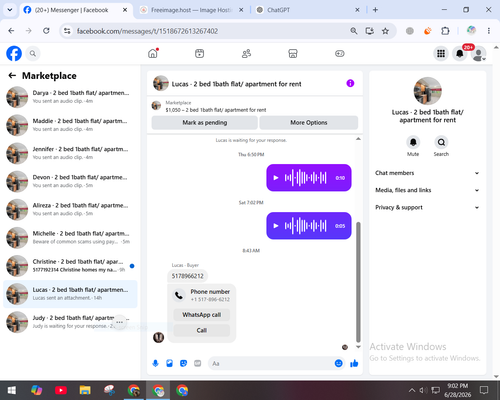
Task: Mute the Lucas conversation
Action: [x=413, y=142]
